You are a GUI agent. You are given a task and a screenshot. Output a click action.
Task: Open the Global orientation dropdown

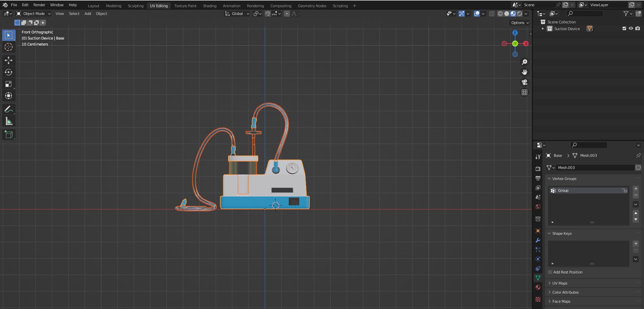(x=237, y=14)
